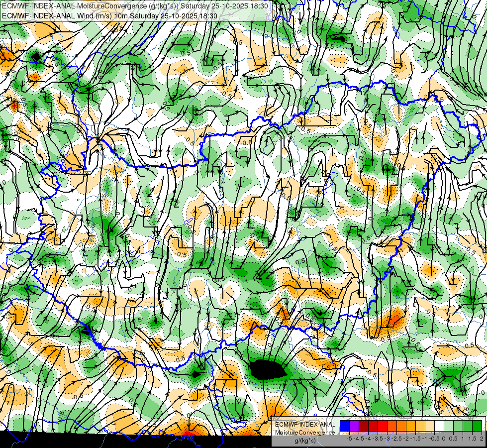Click the blue legend color swatch
The height and width of the screenshot is (448, 487).
click(345, 426)
